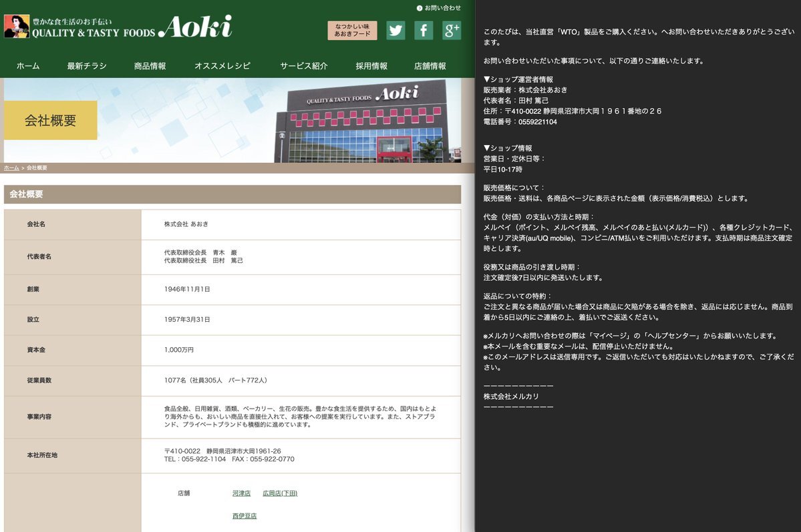The width and height of the screenshot is (801, 532).
Task: Open the 河津店 store link
Action: (x=241, y=493)
